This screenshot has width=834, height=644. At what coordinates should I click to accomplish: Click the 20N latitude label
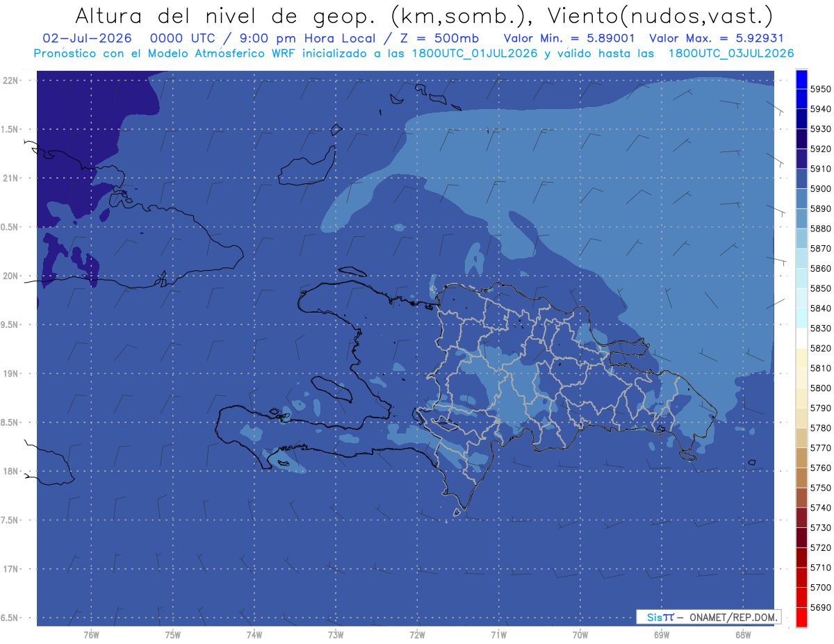point(11,276)
